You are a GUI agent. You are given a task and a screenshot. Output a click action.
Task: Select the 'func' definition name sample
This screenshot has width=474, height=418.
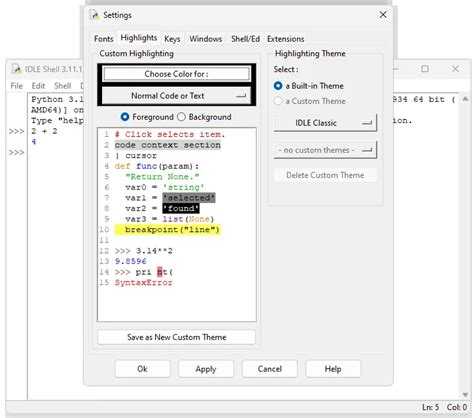click(x=146, y=166)
